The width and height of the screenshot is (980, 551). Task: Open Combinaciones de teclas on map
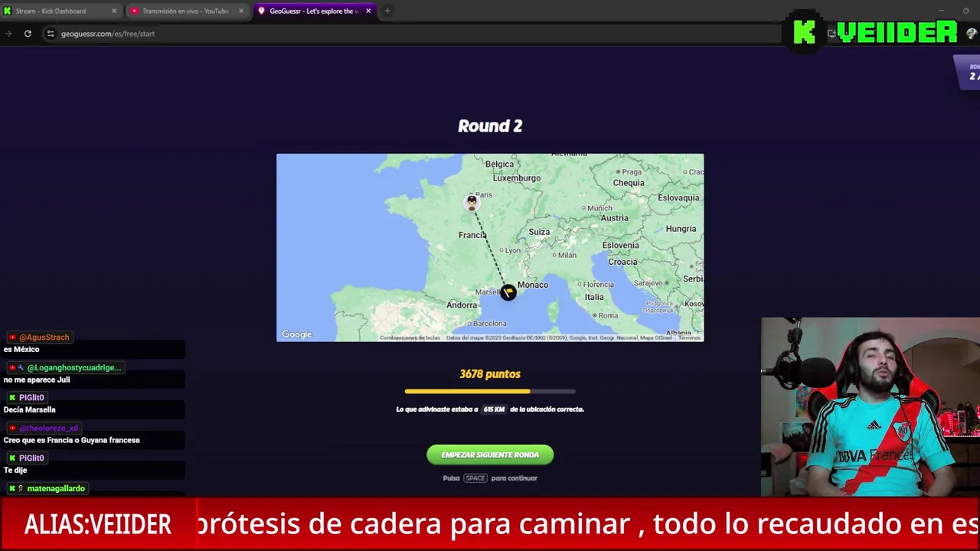click(410, 337)
